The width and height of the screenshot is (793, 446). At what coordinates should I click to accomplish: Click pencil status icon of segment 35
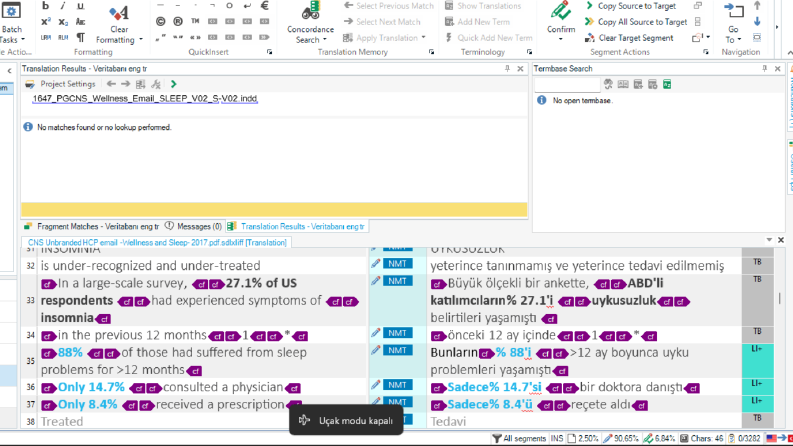375,350
